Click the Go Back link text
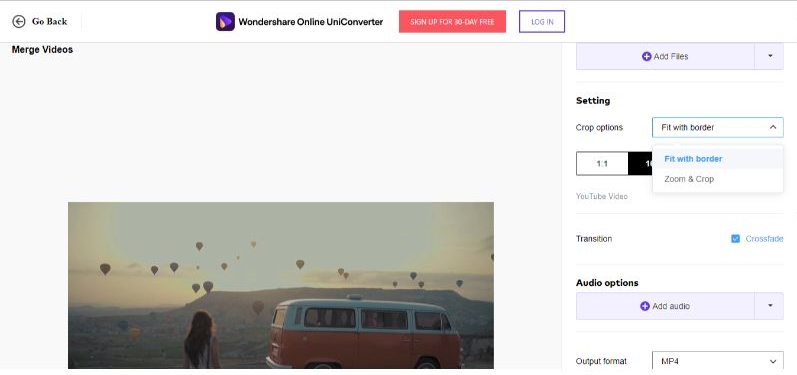This screenshot has width=797, height=375. coord(49,21)
